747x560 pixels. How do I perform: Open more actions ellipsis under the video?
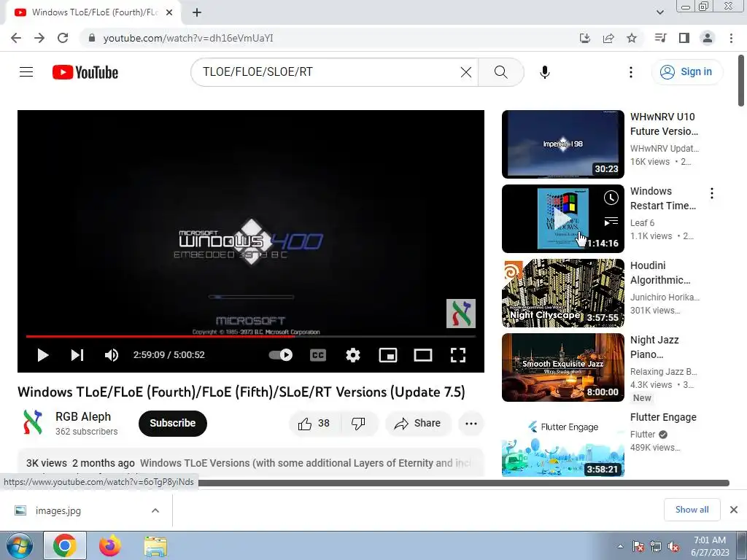pyautogui.click(x=471, y=424)
